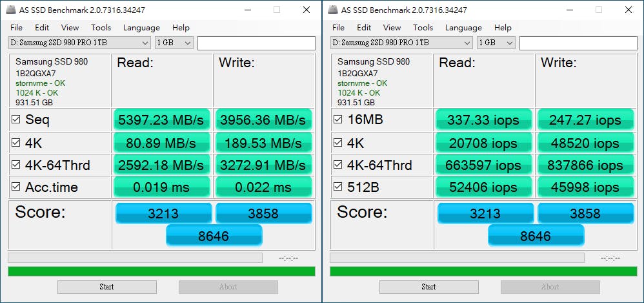The width and height of the screenshot is (644, 303).
Task: Click write access time 0.022 ms
Action: click(x=264, y=187)
